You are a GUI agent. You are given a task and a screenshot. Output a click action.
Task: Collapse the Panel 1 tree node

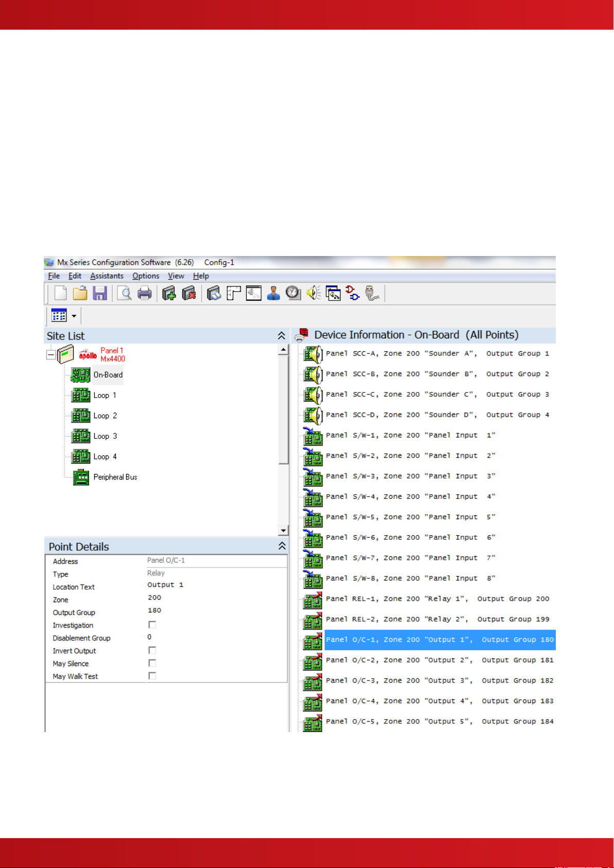[50, 355]
